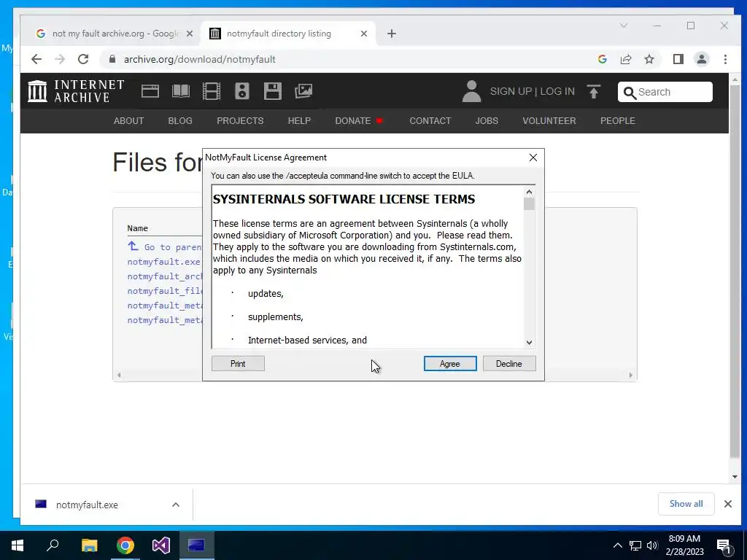This screenshot has width=747, height=560.
Task: Open the CONTACT menu item
Action: click(x=430, y=121)
